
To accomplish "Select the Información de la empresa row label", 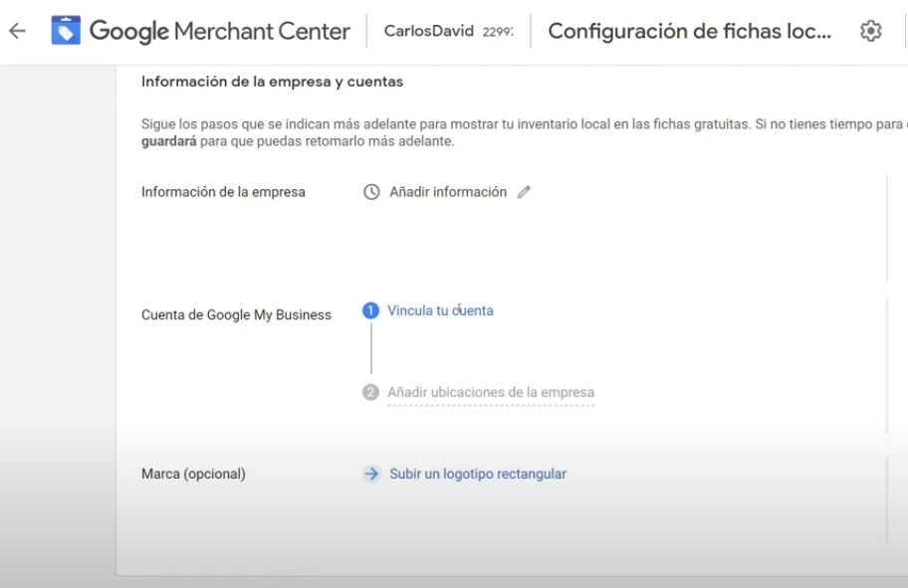I will click(x=223, y=192).
